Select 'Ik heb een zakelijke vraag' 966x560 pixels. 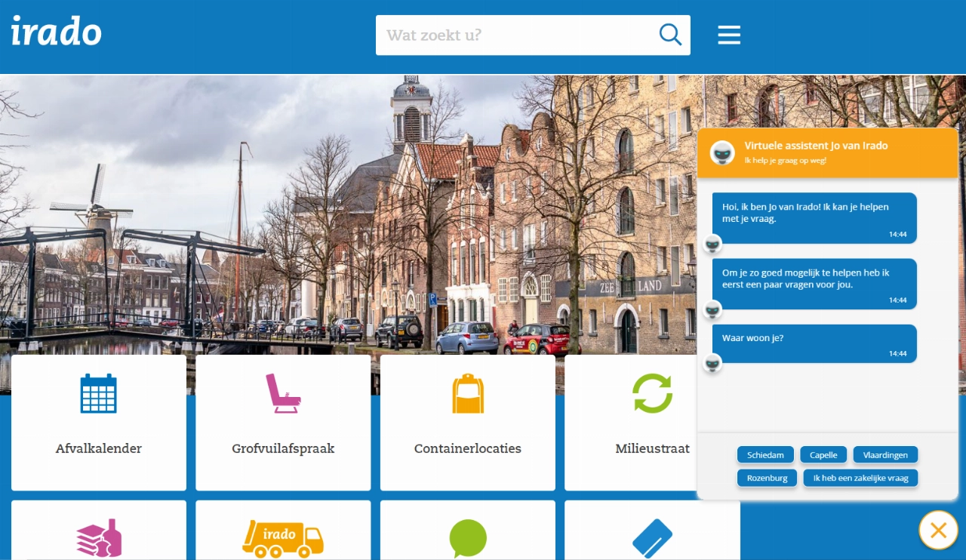(860, 478)
